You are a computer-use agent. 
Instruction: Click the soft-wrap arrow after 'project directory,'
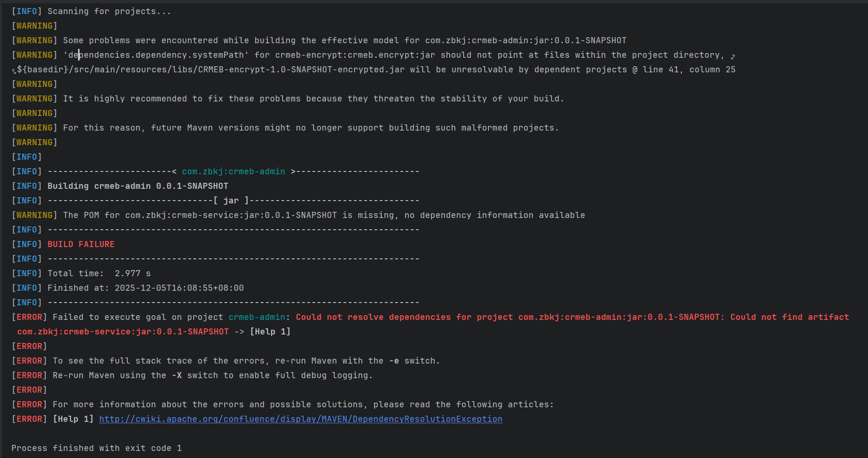pos(733,56)
